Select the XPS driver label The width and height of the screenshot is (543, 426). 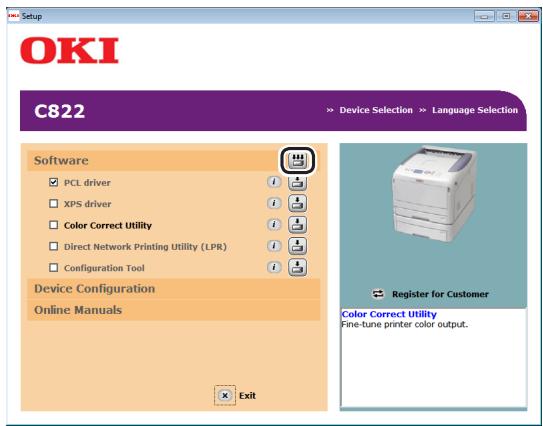click(88, 204)
